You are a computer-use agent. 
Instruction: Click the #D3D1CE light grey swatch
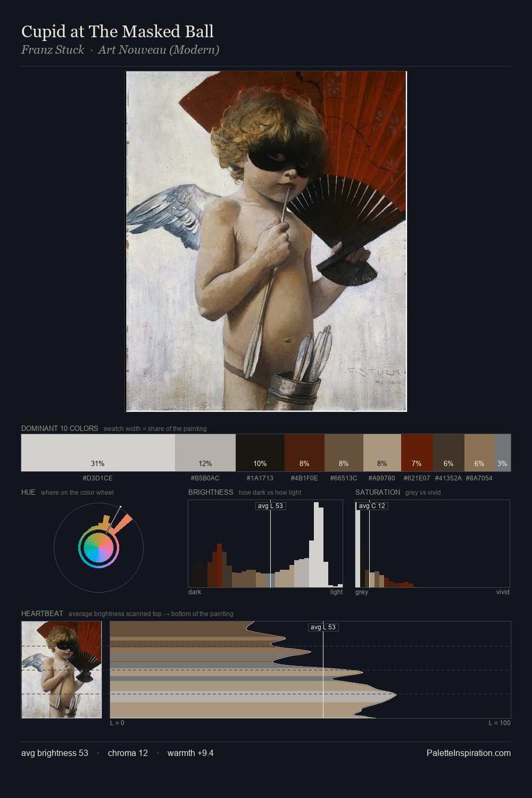coord(98,453)
